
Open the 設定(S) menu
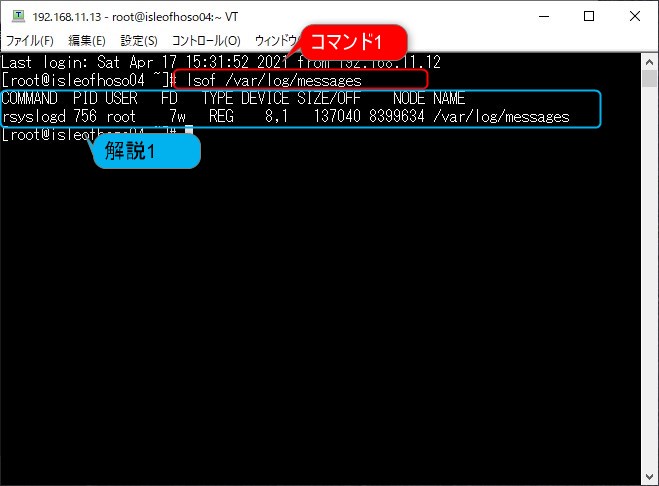pyautogui.click(x=139, y=40)
